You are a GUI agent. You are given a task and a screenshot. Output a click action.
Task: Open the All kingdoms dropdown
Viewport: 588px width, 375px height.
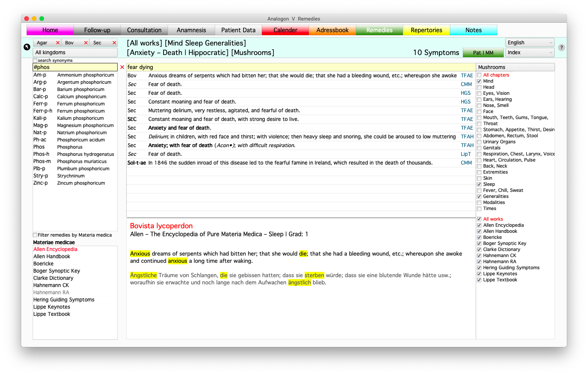[x=75, y=53]
